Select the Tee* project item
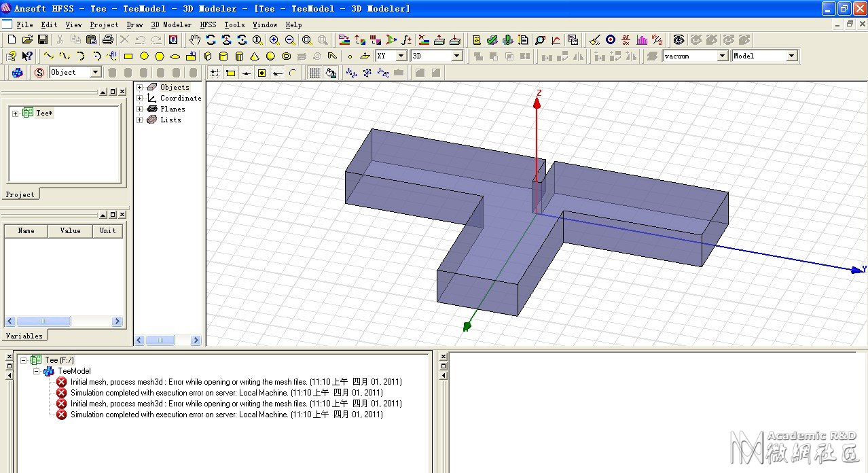This screenshot has width=868, height=473. pos(44,113)
